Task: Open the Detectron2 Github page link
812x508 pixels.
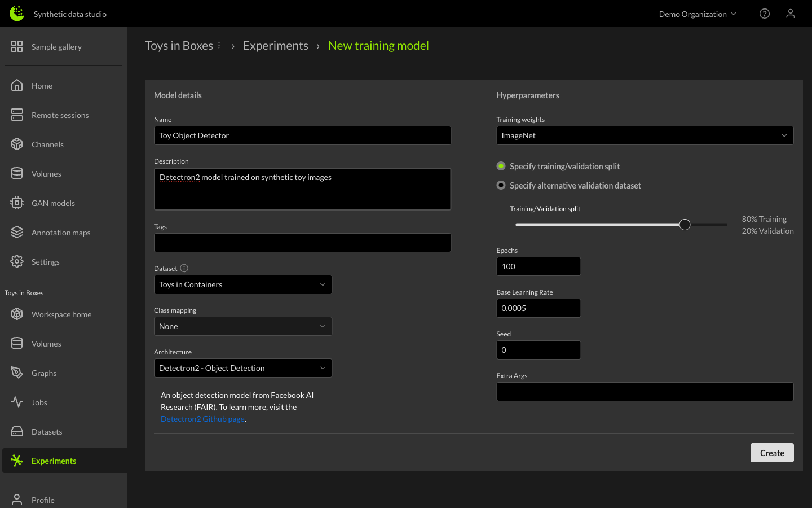Action: click(x=202, y=419)
